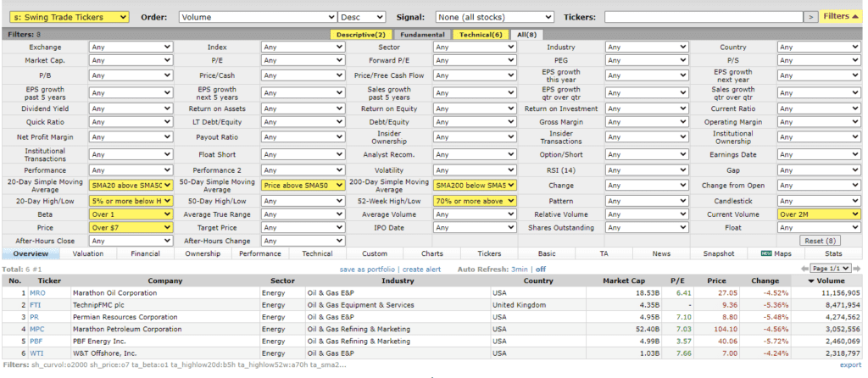
Task: Open the Current Volume Over 2M dropdown
Action: coord(820,214)
